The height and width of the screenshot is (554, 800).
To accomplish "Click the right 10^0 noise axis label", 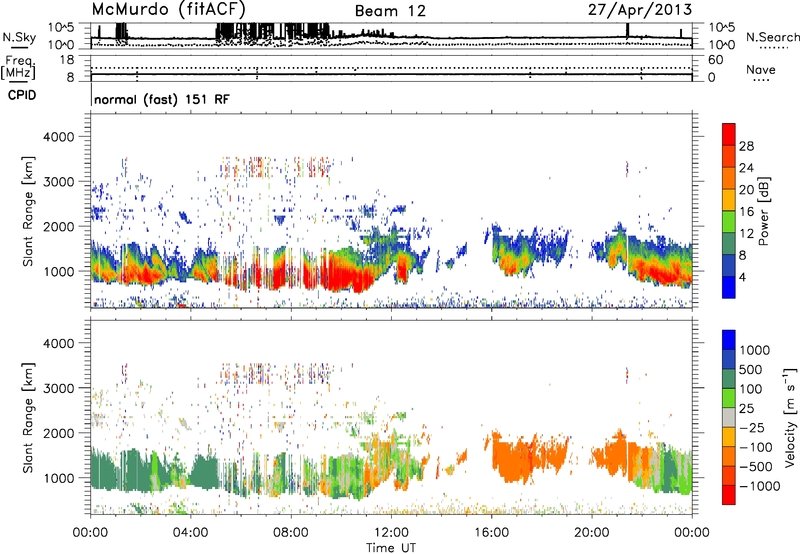I will 722,45.
